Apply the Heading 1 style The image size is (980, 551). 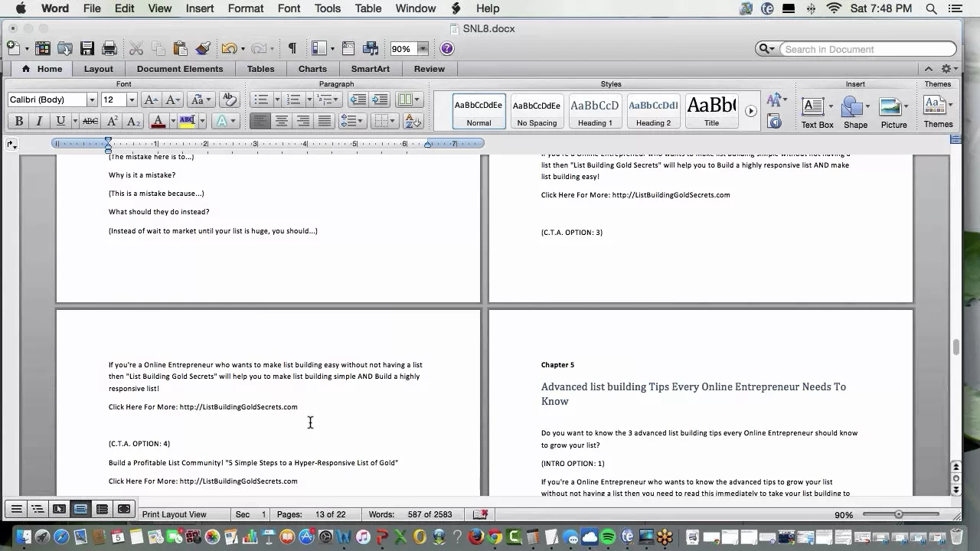(595, 111)
